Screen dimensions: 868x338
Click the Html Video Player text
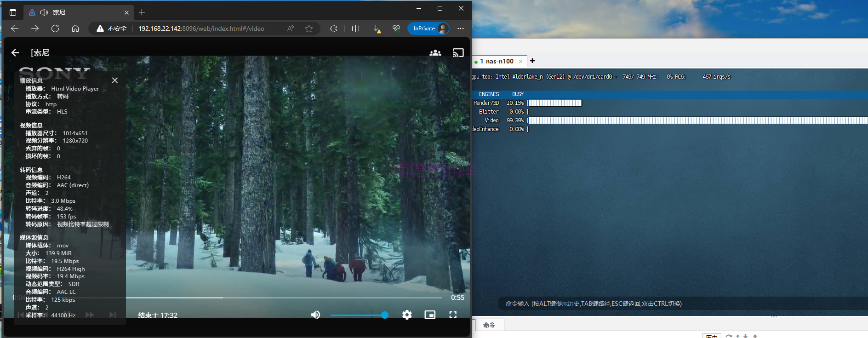(75, 89)
